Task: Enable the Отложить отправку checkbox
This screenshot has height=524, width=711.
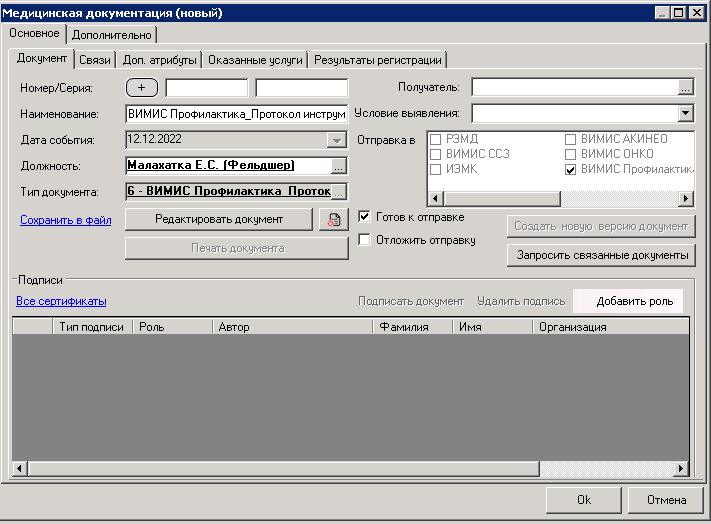Action: click(365, 240)
